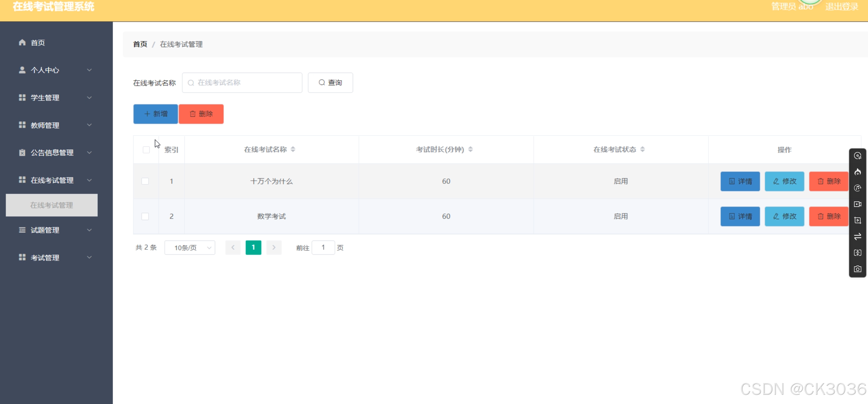Click the camera screenshot icon in side toolbar

857,269
